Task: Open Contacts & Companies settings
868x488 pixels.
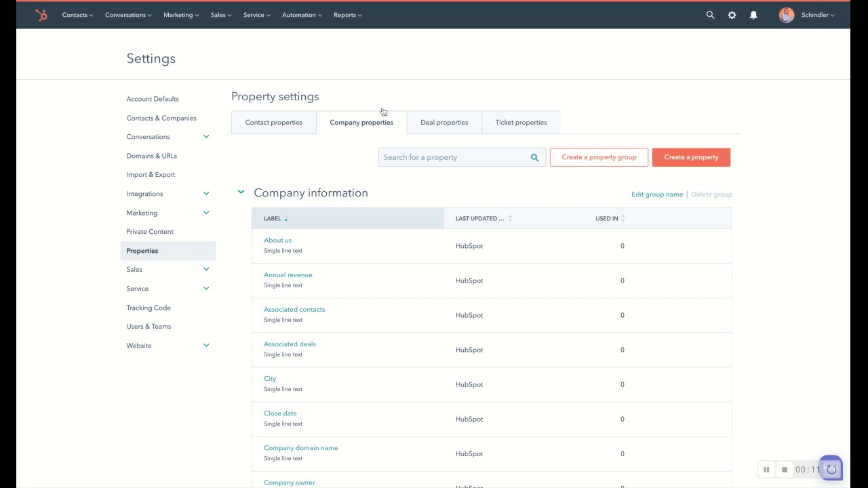Action: click(161, 118)
